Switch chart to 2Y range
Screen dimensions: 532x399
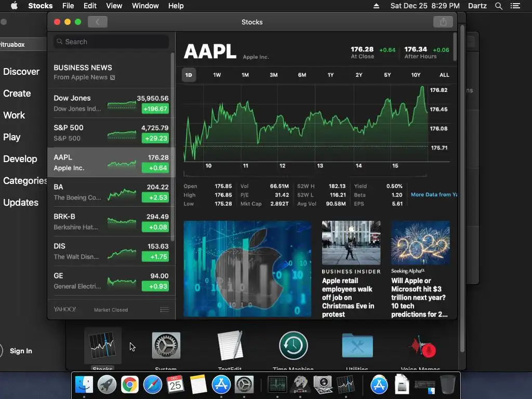pos(359,75)
